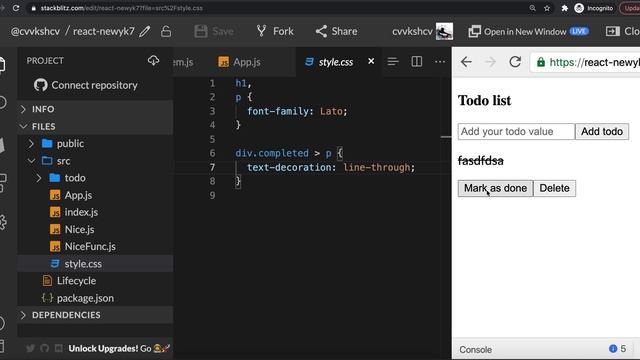Click the Add your todo value field
This screenshot has width=640, height=360.
tap(516, 131)
